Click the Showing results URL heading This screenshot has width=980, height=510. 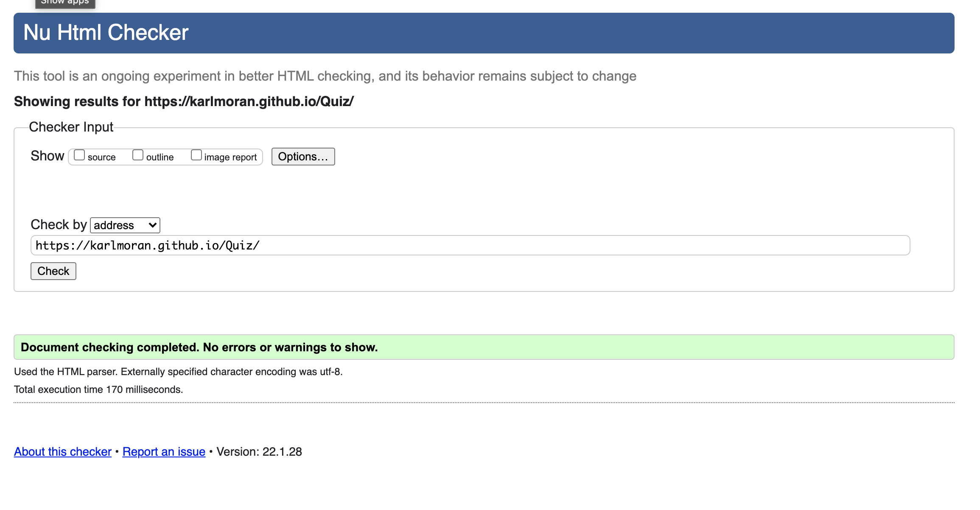point(183,101)
